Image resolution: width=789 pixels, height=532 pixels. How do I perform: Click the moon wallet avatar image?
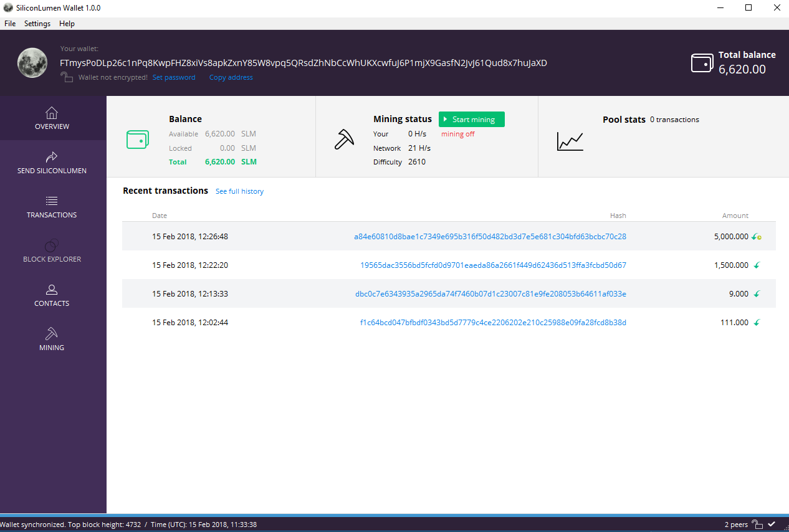click(x=32, y=62)
